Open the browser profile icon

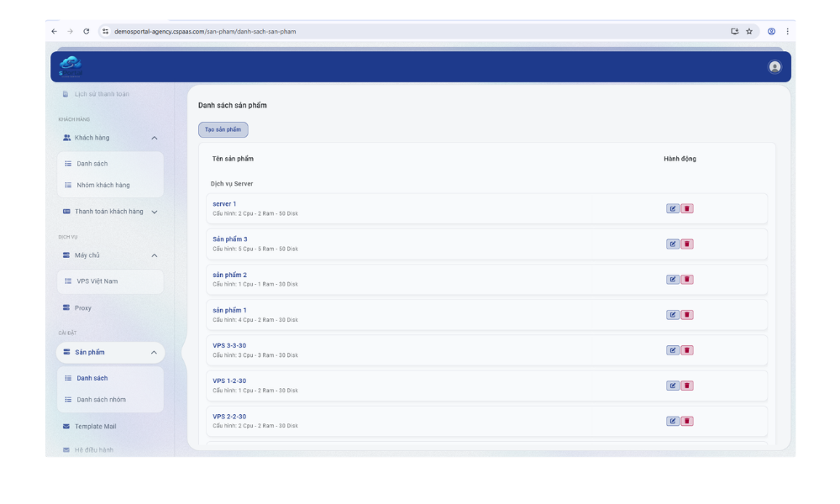[771, 32]
